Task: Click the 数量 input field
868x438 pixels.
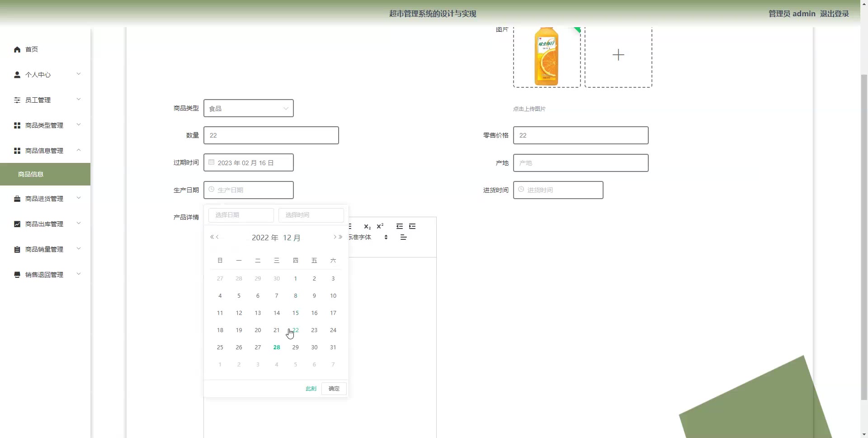Action: click(271, 135)
